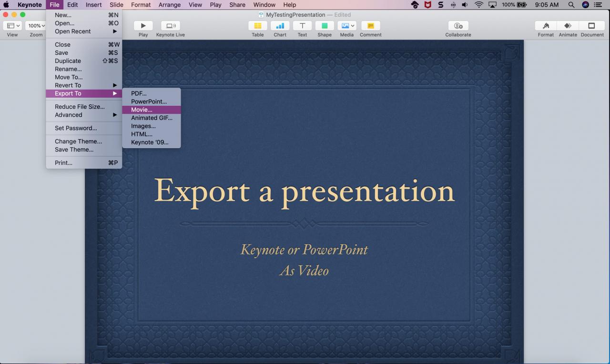Select Save Theme... menu item
The width and height of the screenshot is (610, 364).
point(84,150)
